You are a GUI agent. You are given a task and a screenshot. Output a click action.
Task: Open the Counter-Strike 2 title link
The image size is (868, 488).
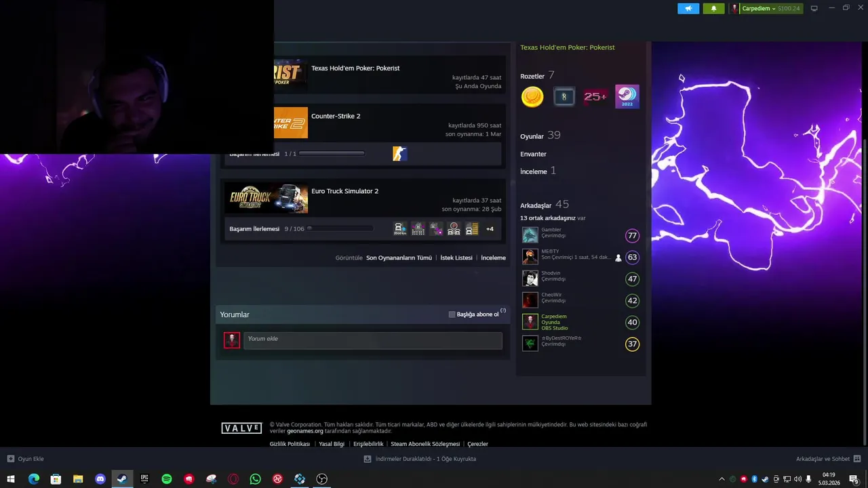(x=336, y=116)
